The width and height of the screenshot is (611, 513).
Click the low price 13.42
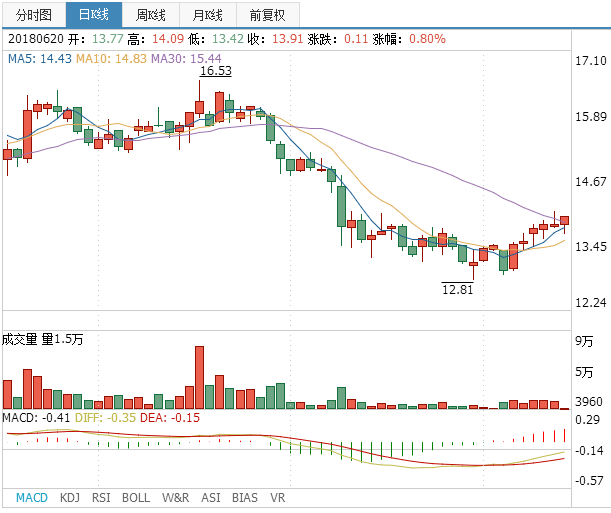(x=228, y=39)
